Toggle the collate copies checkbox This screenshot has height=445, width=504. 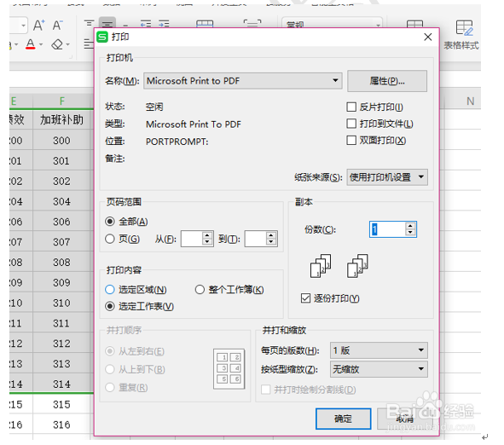305,298
